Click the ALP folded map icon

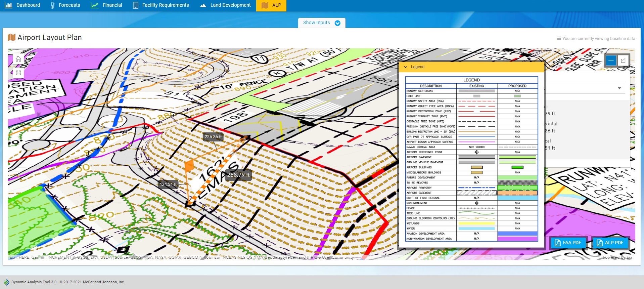(265, 5)
